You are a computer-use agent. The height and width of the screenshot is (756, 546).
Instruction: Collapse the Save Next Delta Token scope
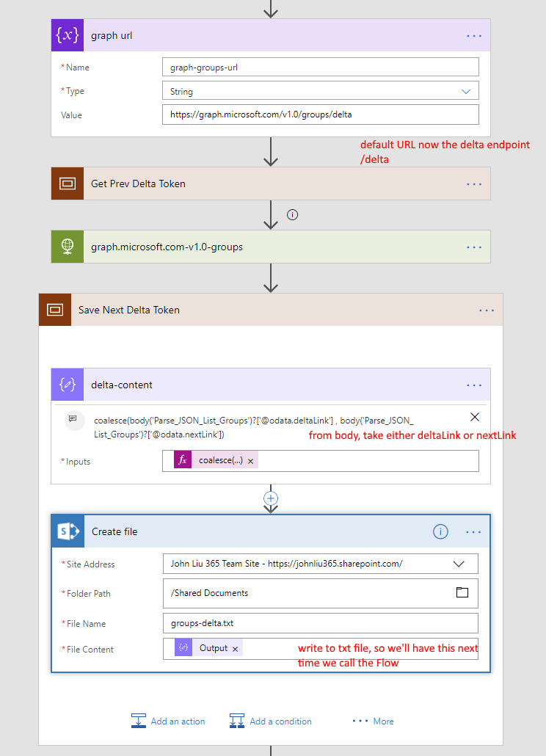(129, 310)
